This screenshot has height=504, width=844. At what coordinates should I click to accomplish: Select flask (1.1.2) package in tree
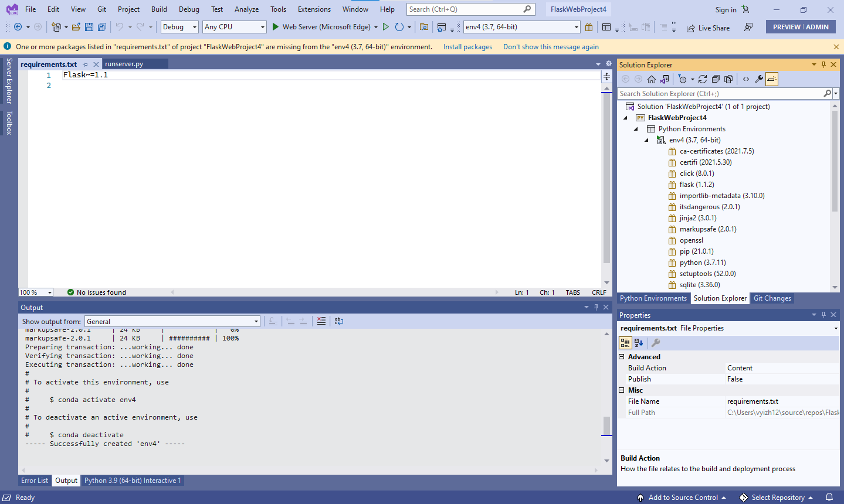(696, 185)
